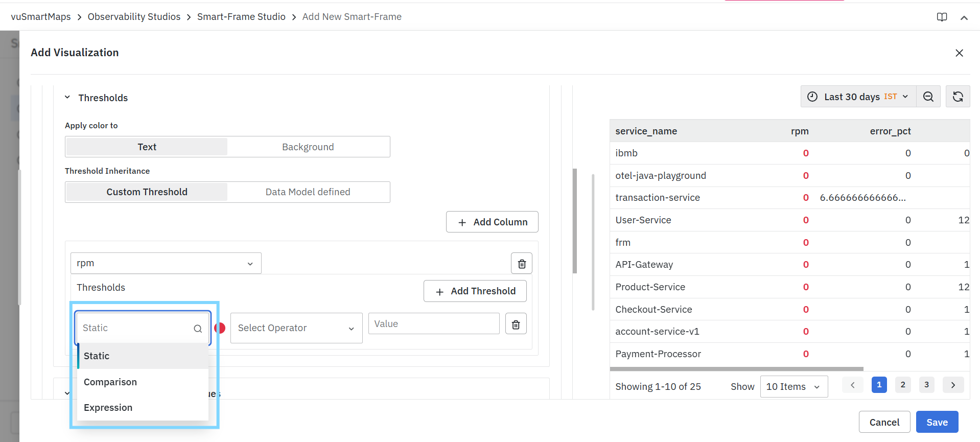
Task: Open the vuSmartMaps breadcrumb
Action: (41, 17)
